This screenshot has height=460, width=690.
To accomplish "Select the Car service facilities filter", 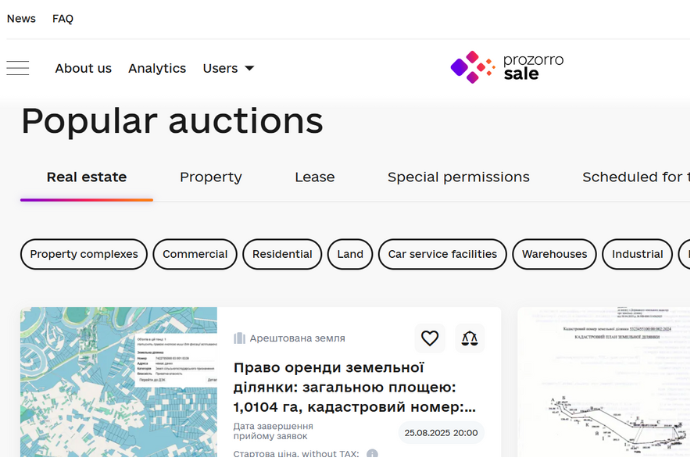I will click(x=442, y=254).
